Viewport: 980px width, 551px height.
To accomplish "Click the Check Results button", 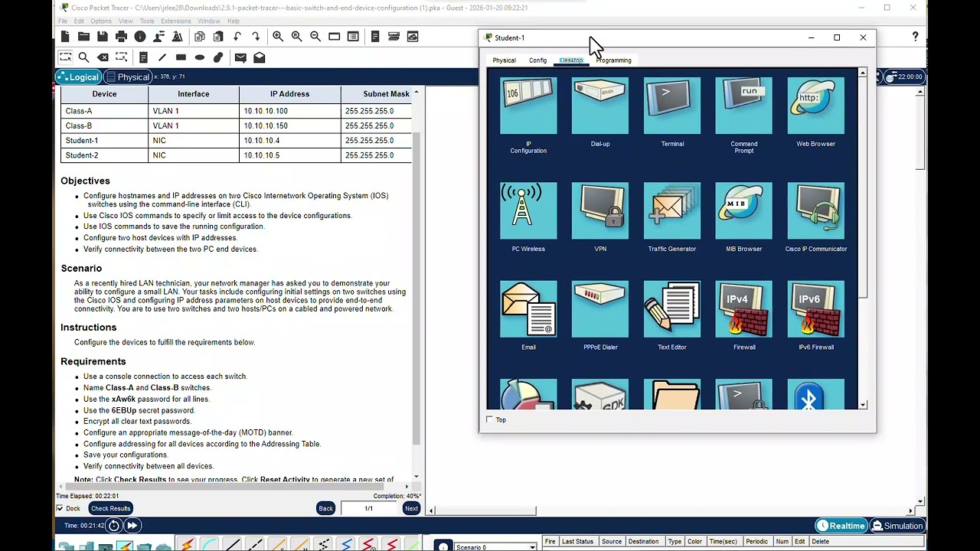I will click(110, 508).
